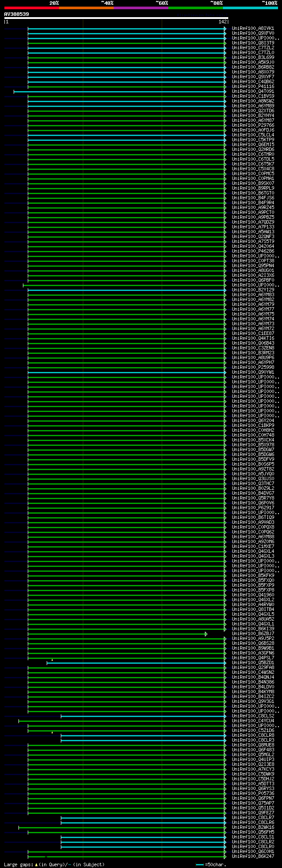Viewport: 282px width, 868px height.
Task: Click the UniRef100_Q9OYW1 label
Action: [x=253, y=372]
